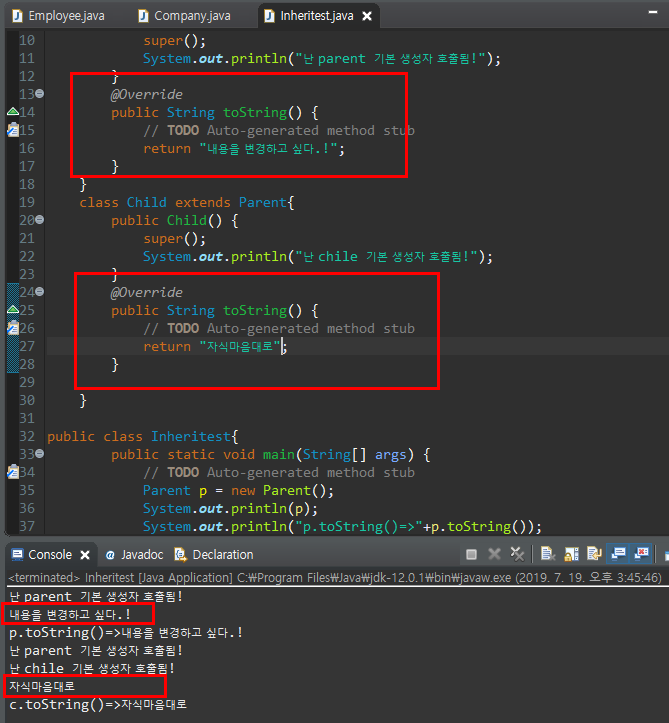Toggle Show Console on standard output change
Screen dimensions: 669x723
pos(618,554)
